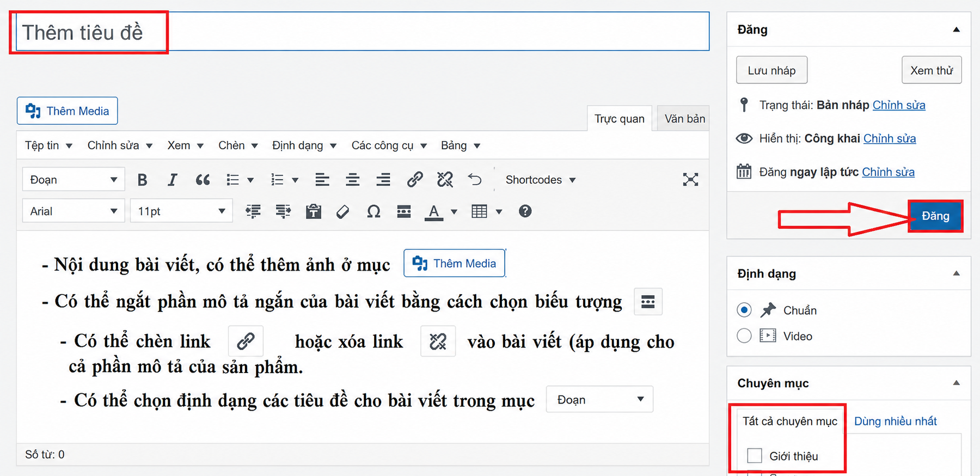Insert a blockquote with the quote icon
This screenshot has height=476, width=980.
203,180
